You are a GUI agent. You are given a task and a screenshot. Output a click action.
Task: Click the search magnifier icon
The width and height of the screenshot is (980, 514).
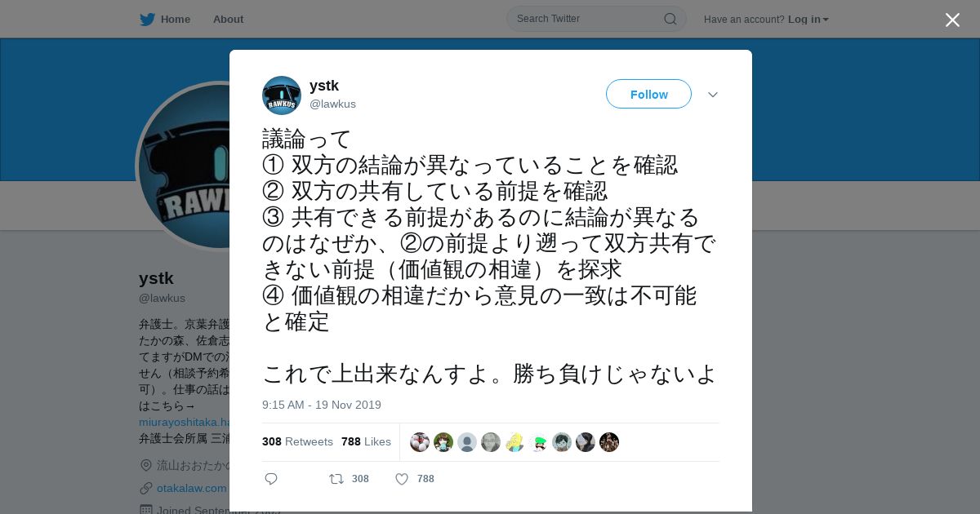[670, 19]
